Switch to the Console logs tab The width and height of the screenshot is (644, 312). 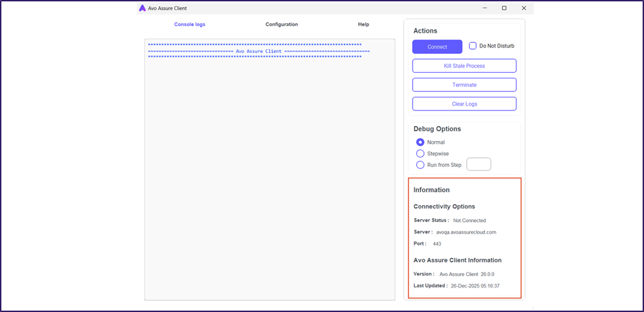pyautogui.click(x=190, y=25)
